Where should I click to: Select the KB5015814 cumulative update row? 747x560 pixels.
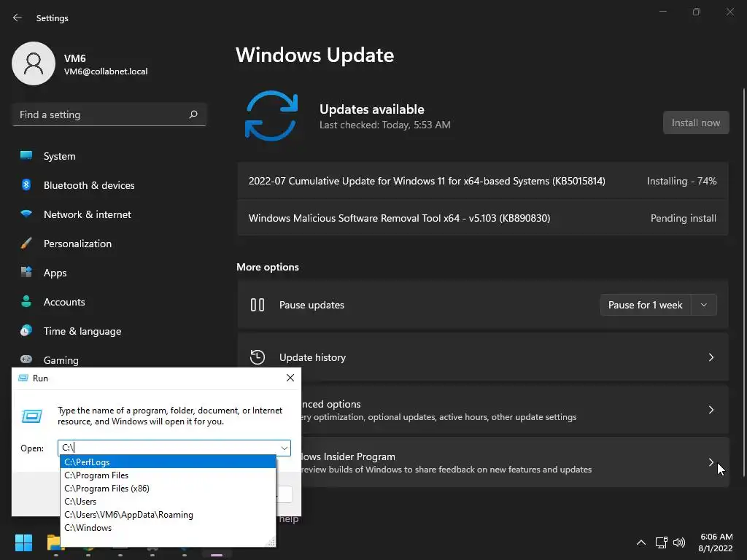click(x=483, y=181)
